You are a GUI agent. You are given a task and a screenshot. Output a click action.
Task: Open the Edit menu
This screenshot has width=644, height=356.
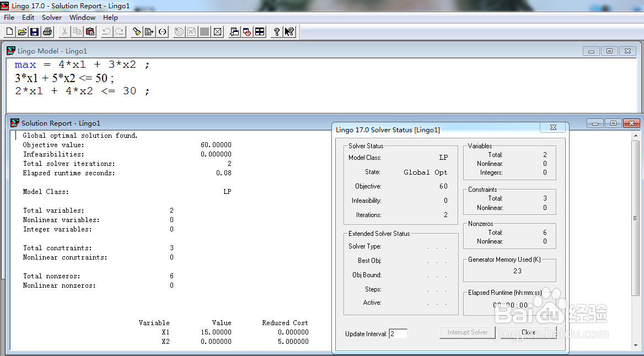[28, 17]
